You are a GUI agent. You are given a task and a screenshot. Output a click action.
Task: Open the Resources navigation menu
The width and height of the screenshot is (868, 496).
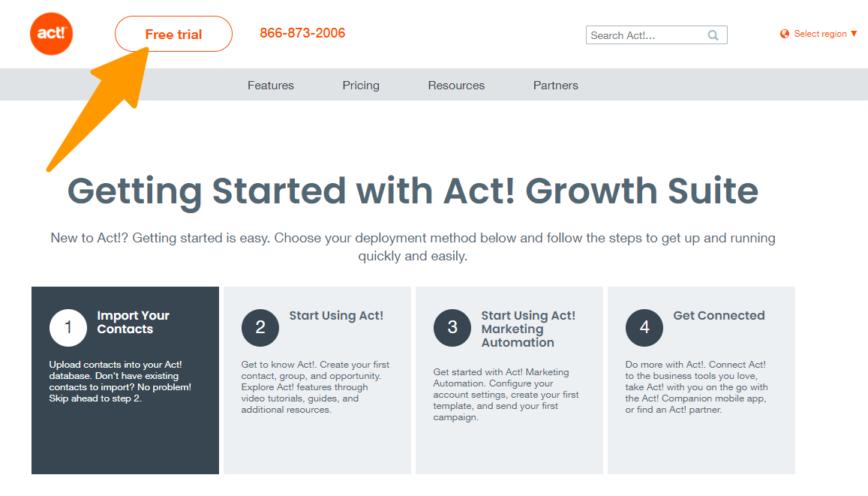[456, 85]
